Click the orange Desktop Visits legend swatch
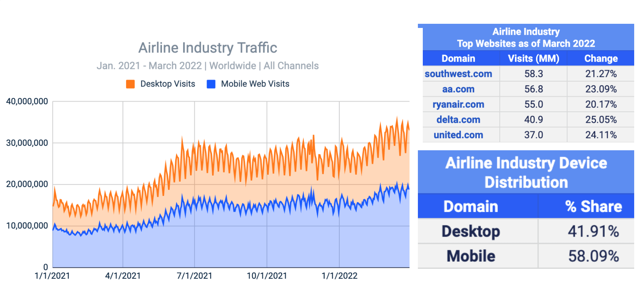644x293 pixels. click(130, 84)
